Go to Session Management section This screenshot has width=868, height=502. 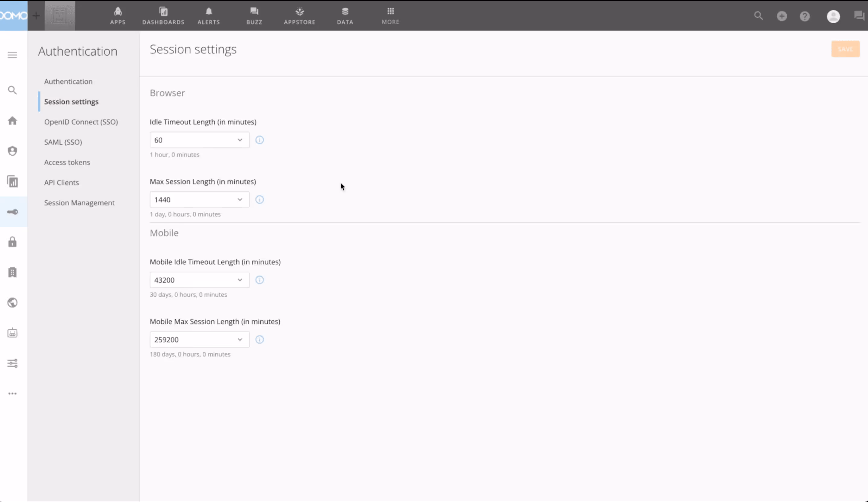tap(79, 203)
